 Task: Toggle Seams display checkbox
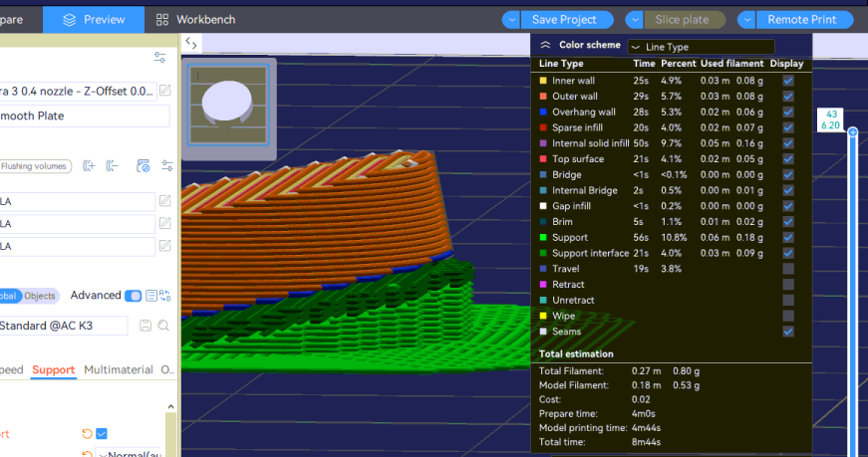pyautogui.click(x=788, y=332)
